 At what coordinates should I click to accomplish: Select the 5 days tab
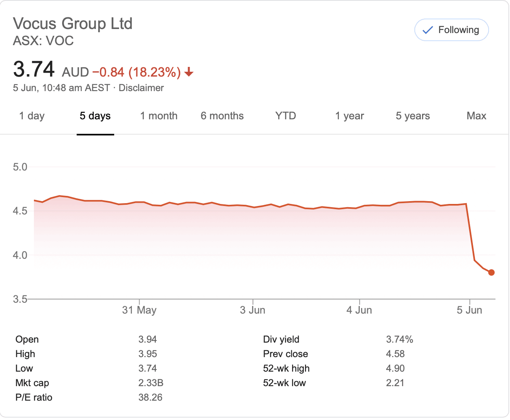95,116
